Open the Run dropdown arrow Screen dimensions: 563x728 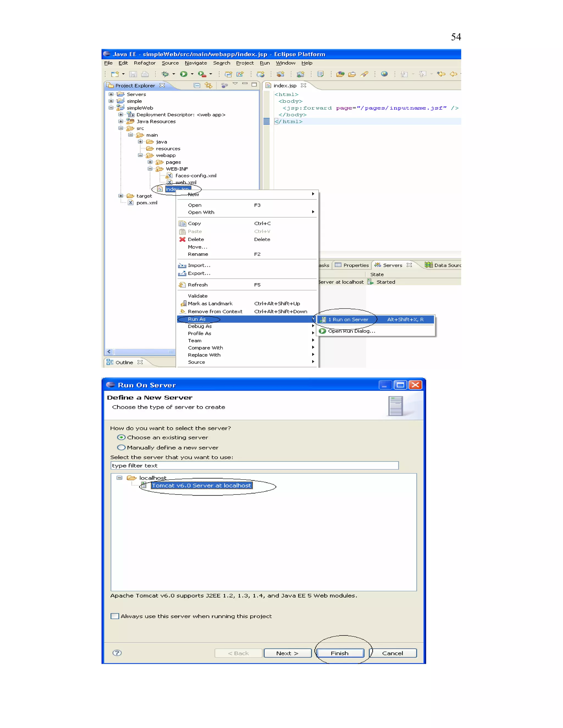point(192,74)
